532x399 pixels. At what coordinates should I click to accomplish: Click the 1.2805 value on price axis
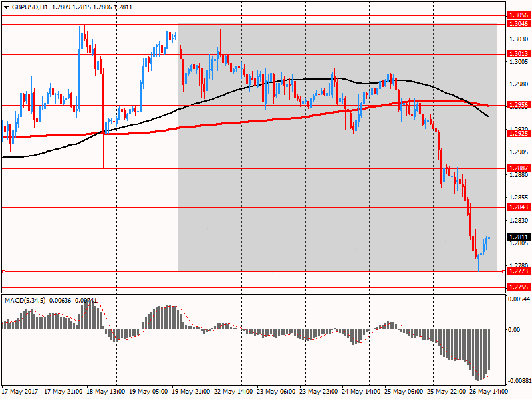pyautogui.click(x=519, y=243)
